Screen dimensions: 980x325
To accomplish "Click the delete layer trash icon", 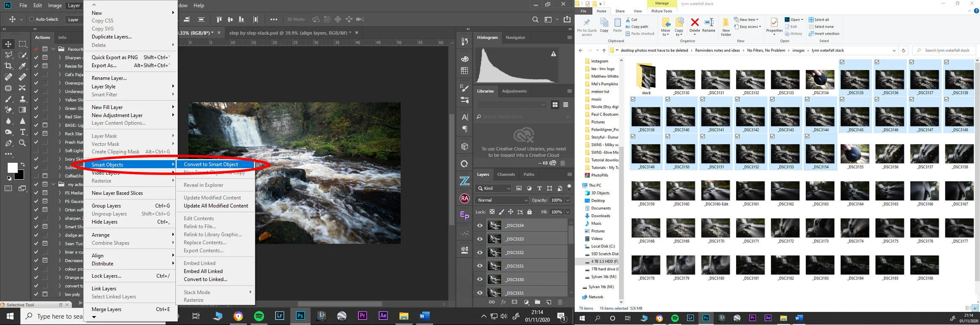I will (560, 302).
